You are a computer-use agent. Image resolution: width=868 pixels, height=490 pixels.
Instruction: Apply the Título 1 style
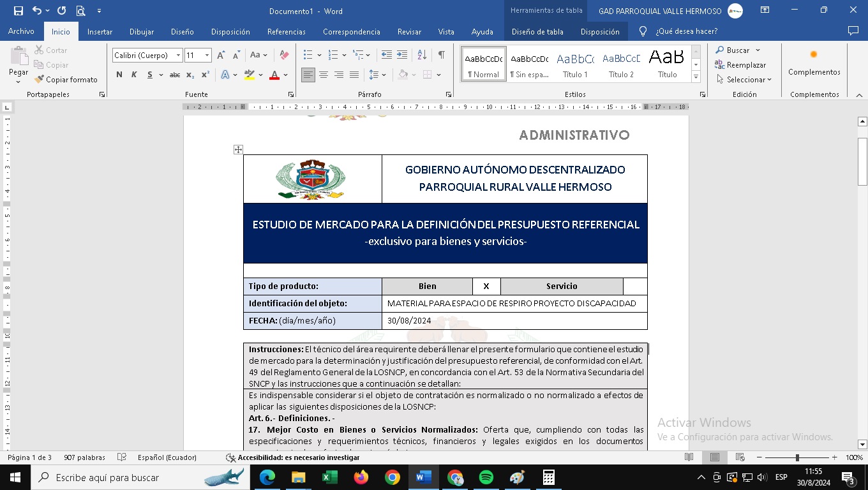[575, 64]
